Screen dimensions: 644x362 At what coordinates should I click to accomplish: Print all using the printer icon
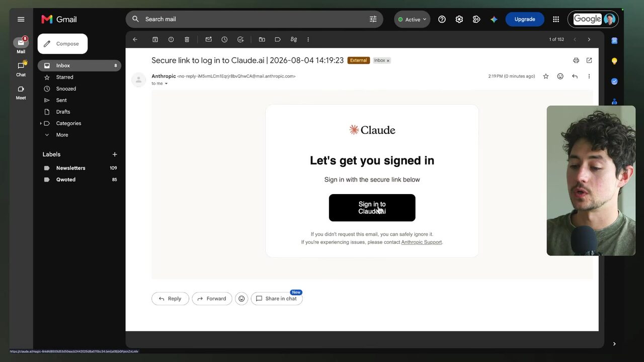576,60
